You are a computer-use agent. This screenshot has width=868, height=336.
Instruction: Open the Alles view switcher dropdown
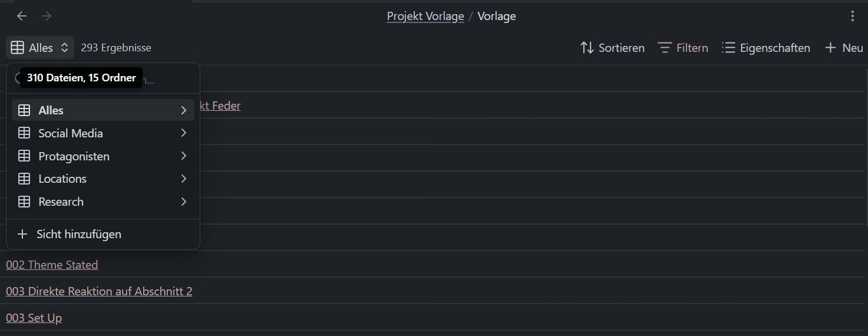pos(40,48)
